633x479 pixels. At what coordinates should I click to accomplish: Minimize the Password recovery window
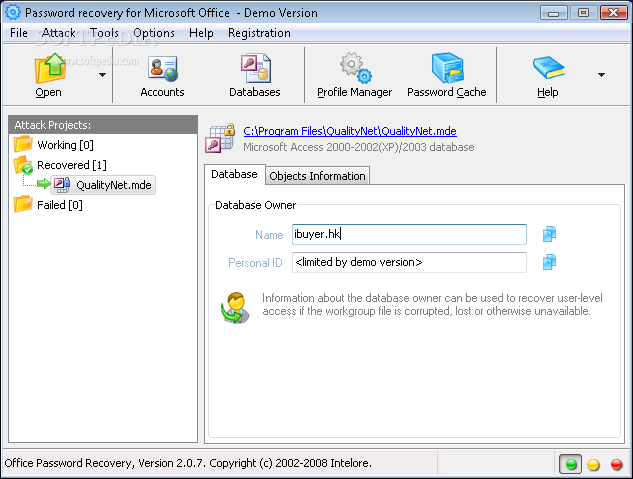pyautogui.click(x=553, y=13)
